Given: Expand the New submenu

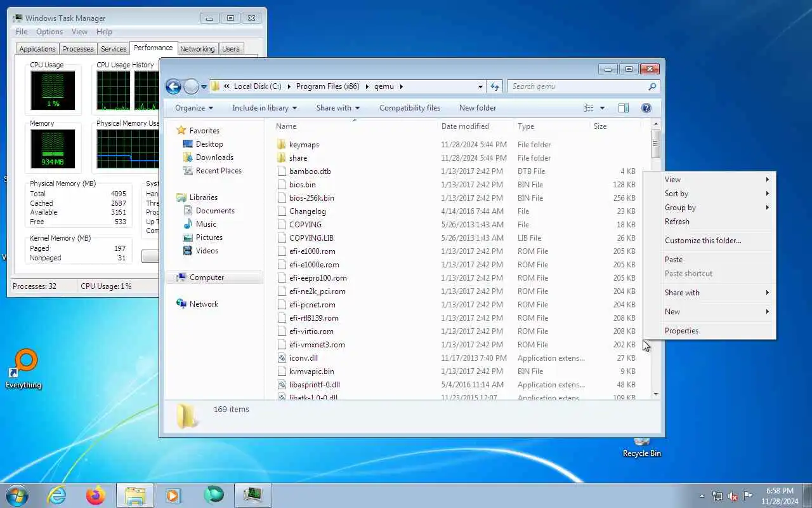Looking at the screenshot, I should 710,312.
